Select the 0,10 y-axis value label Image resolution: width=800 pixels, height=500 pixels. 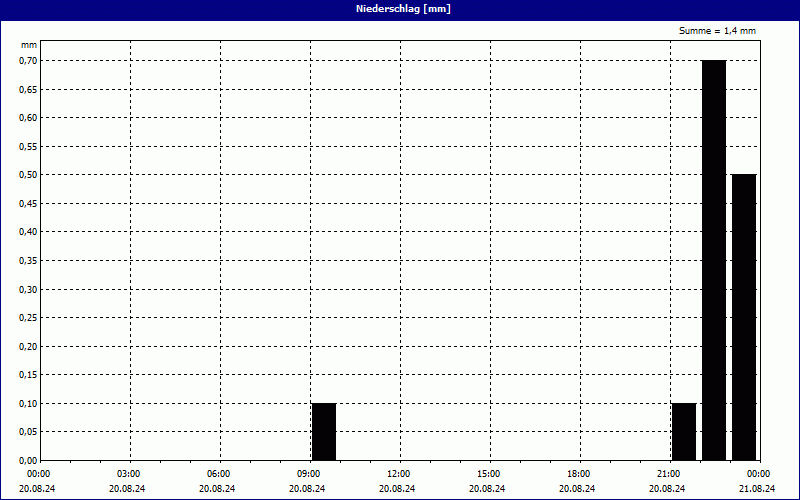coord(27,404)
